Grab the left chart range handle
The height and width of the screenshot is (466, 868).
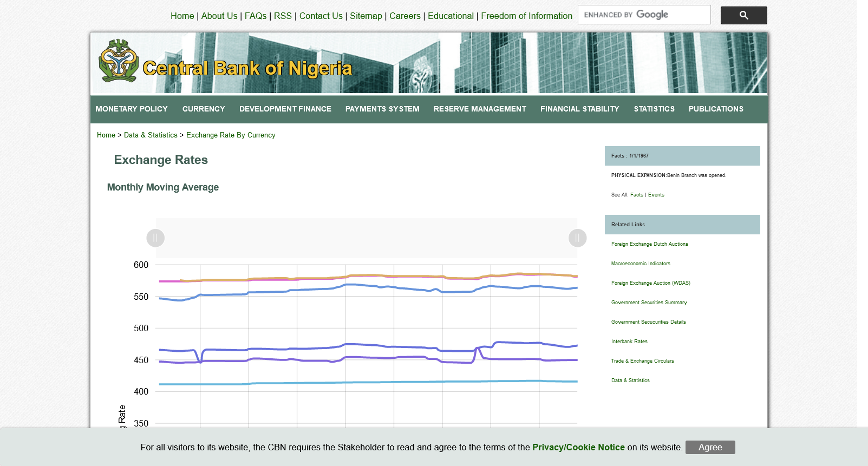[x=155, y=238]
